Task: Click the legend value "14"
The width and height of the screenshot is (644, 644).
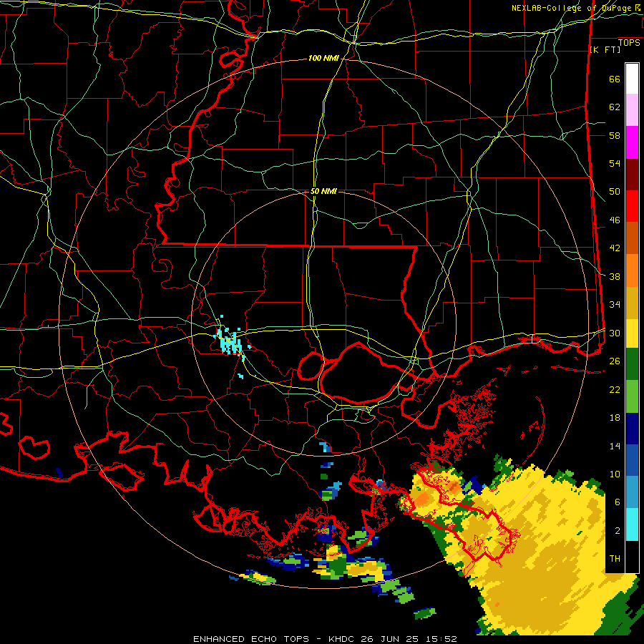Action: 615,446
